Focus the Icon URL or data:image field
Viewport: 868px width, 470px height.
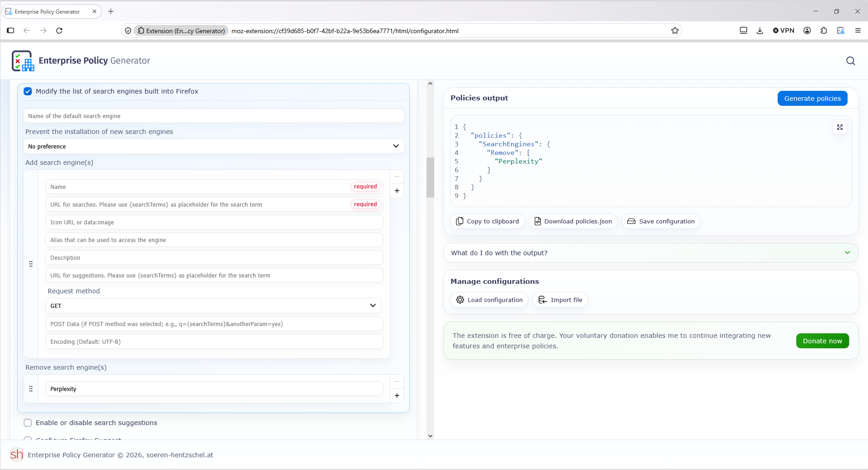(x=214, y=222)
